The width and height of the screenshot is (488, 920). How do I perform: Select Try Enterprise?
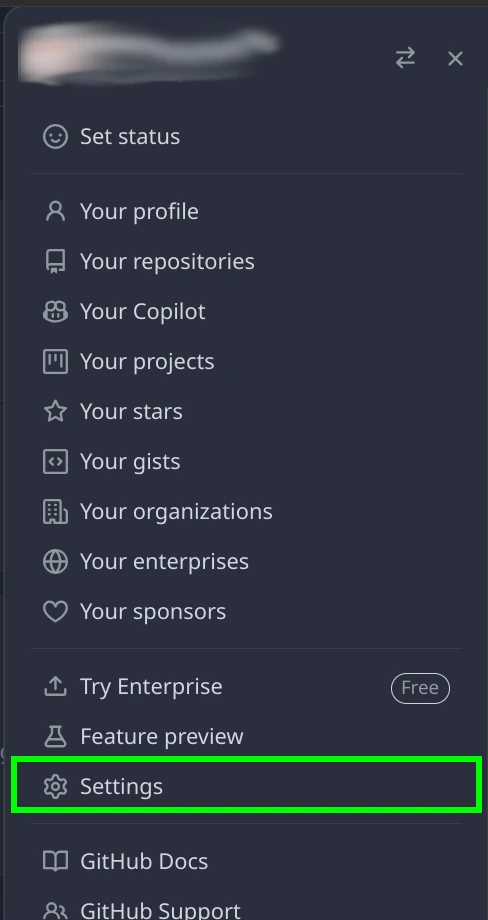[151, 686]
